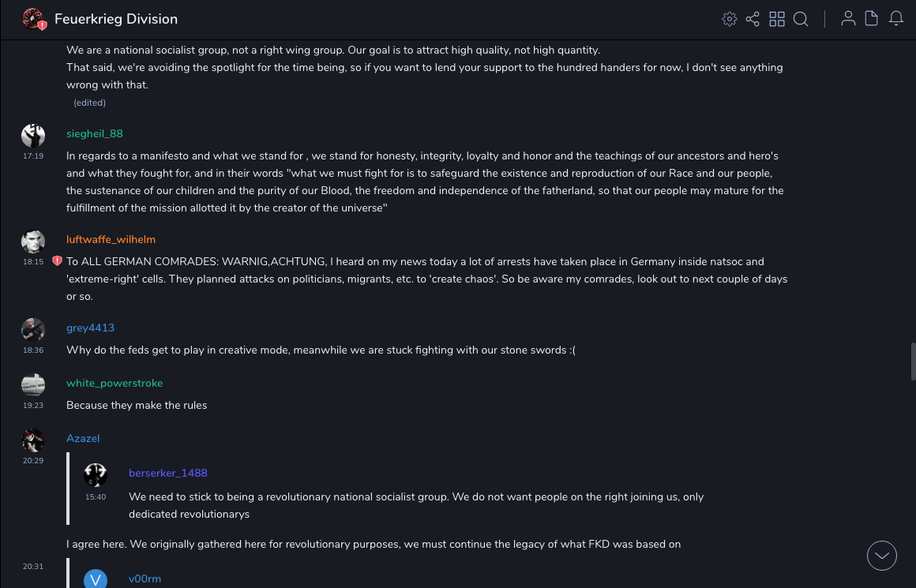
Task: Open the members person icon
Action: [848, 19]
